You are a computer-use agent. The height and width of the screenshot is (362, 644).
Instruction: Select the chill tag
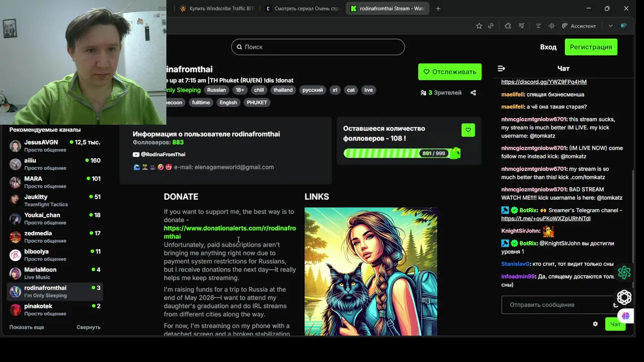pos(259,90)
